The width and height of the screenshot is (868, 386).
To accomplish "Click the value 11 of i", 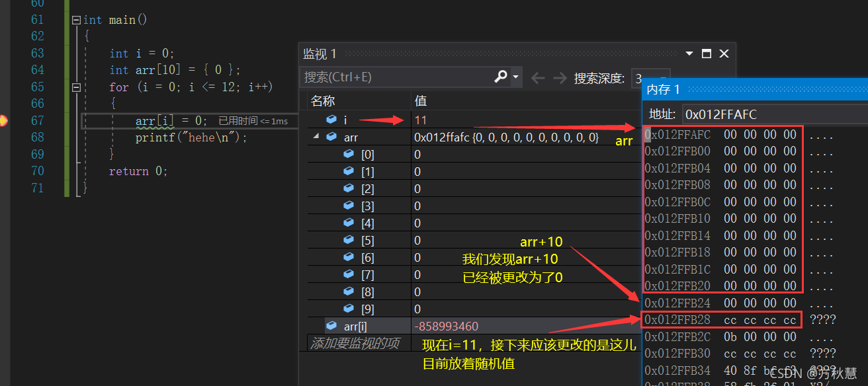I will (x=421, y=120).
